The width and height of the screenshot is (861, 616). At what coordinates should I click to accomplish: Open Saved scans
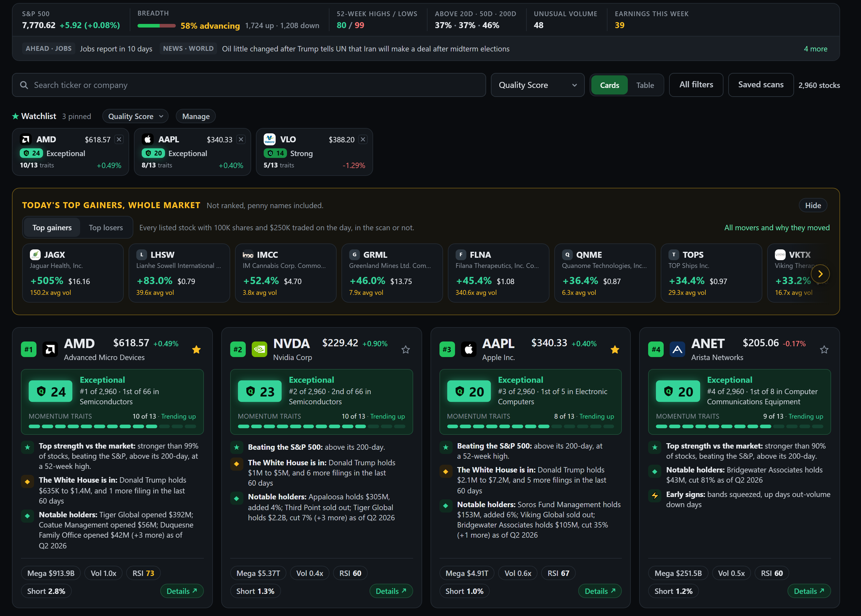point(761,85)
